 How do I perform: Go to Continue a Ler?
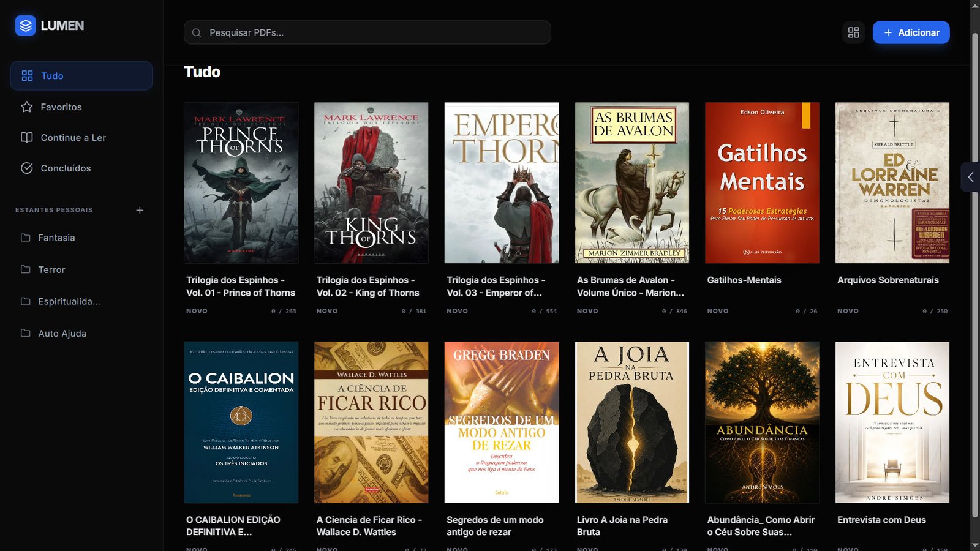[81, 138]
